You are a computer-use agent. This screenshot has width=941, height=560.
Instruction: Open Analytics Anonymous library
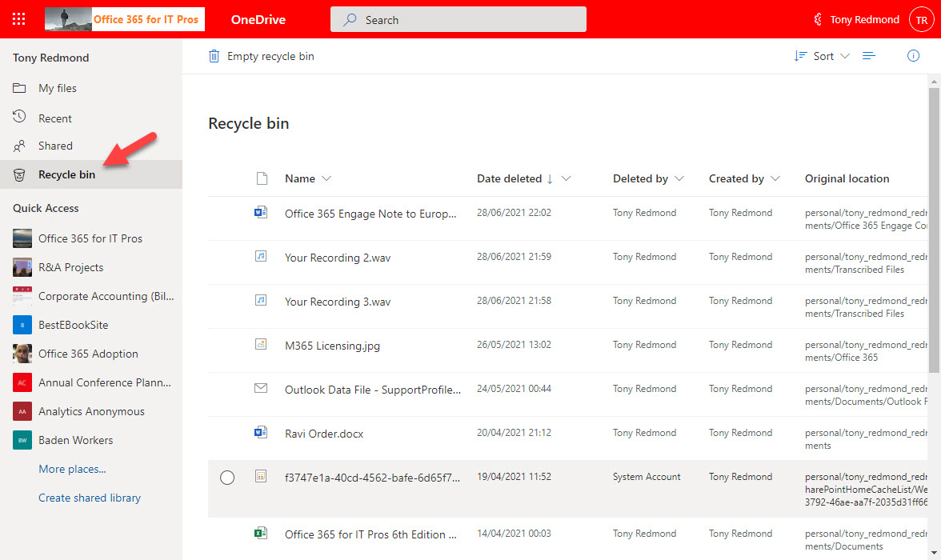coord(91,411)
